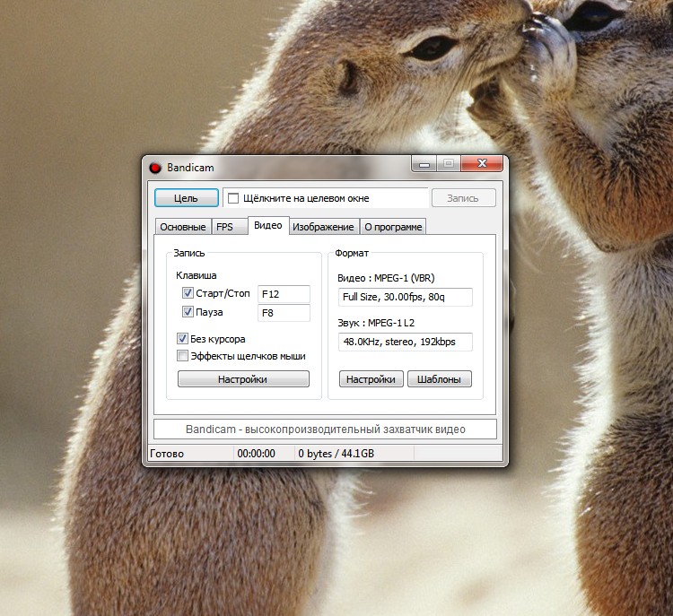
Task: Click the Bandicam высокопроизводительный захватчик видео banner
Action: click(x=326, y=429)
